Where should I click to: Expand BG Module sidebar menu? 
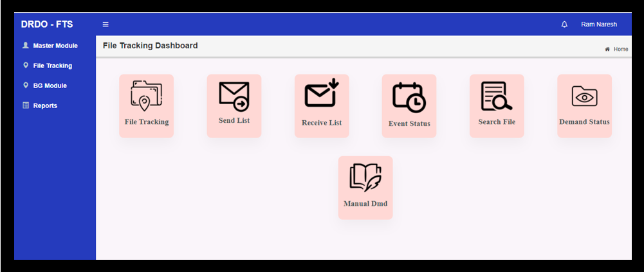click(x=50, y=86)
